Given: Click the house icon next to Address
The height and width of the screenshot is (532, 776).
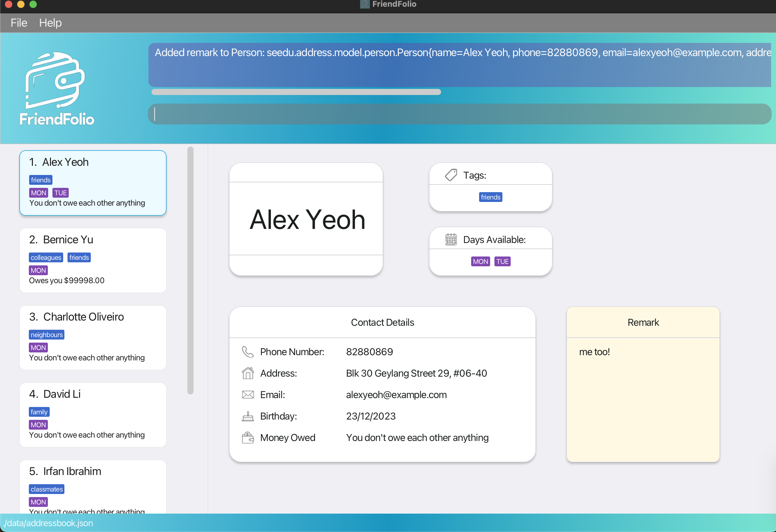Looking at the screenshot, I should point(248,373).
